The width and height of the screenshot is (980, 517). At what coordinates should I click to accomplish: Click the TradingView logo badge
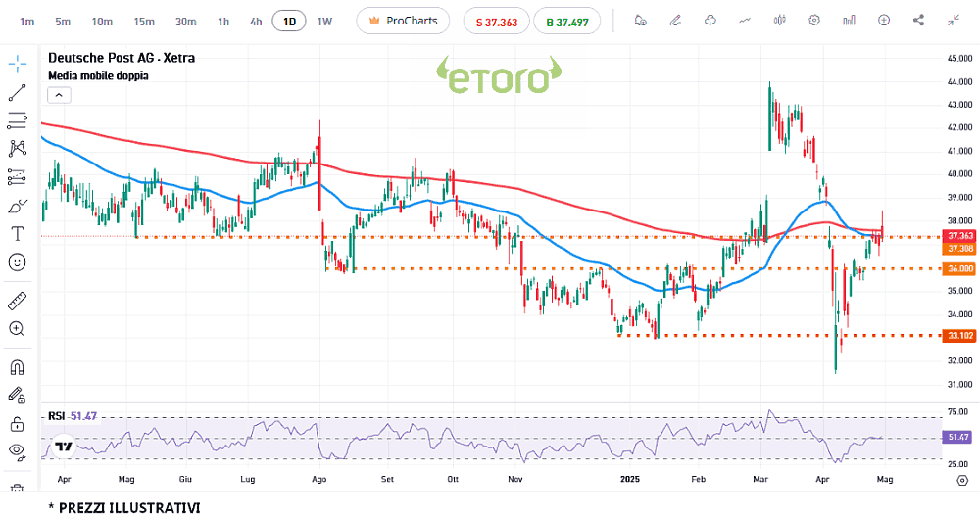[63, 446]
